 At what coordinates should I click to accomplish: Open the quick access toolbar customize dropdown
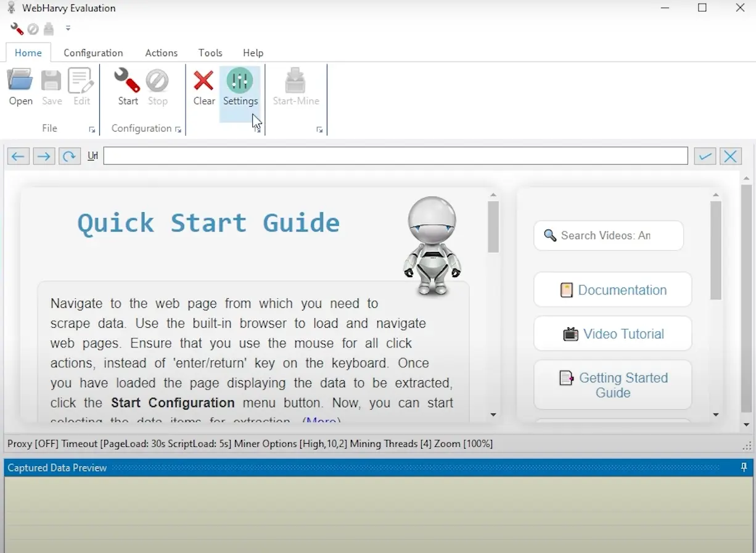point(68,28)
